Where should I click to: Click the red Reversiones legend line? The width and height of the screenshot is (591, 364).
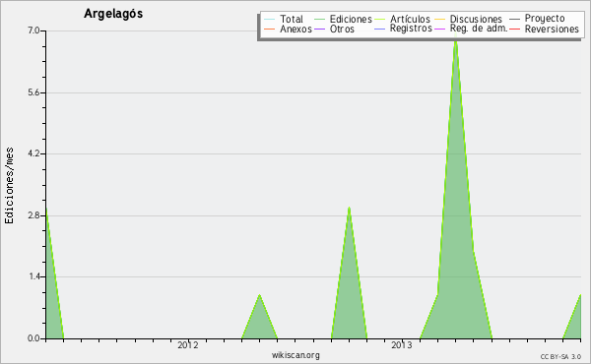coord(514,29)
